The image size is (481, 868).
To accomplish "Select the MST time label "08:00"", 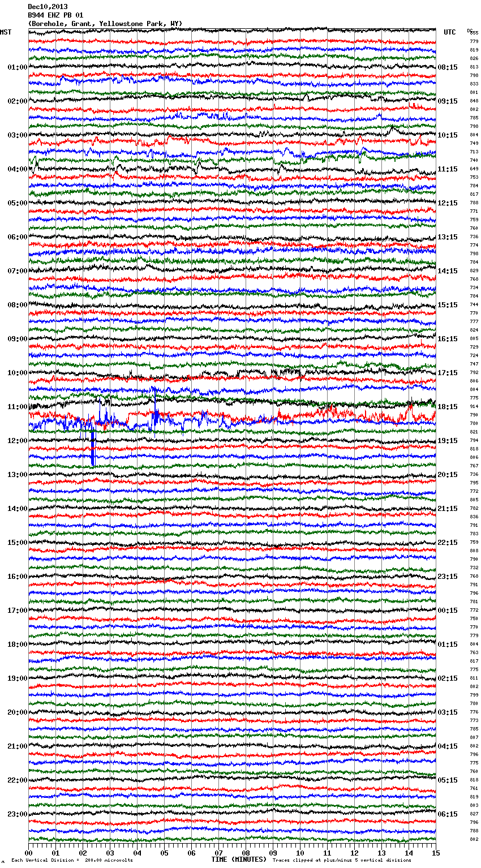I will click(x=18, y=305).
